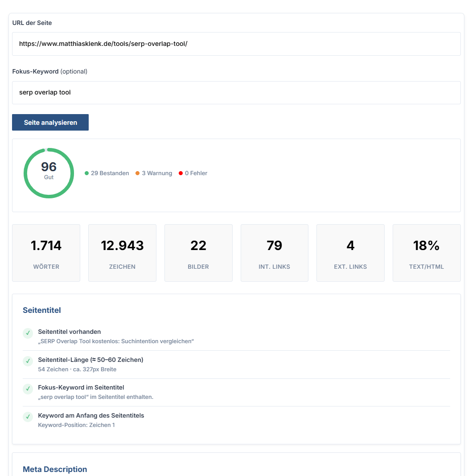Click the circular score gauge showing 96
The width and height of the screenshot is (476, 476).
point(49,173)
